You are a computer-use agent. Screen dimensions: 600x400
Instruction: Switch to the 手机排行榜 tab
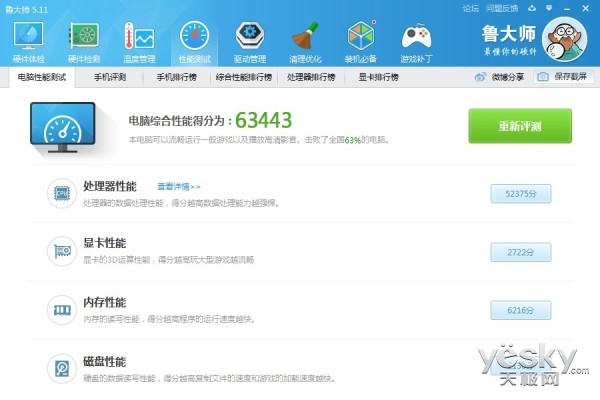click(x=176, y=77)
